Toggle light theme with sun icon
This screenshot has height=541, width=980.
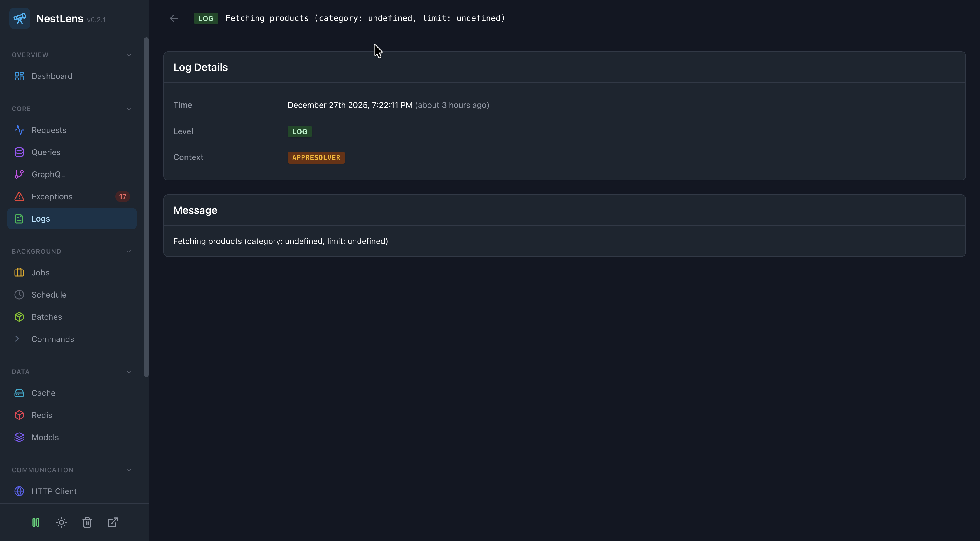tap(61, 522)
